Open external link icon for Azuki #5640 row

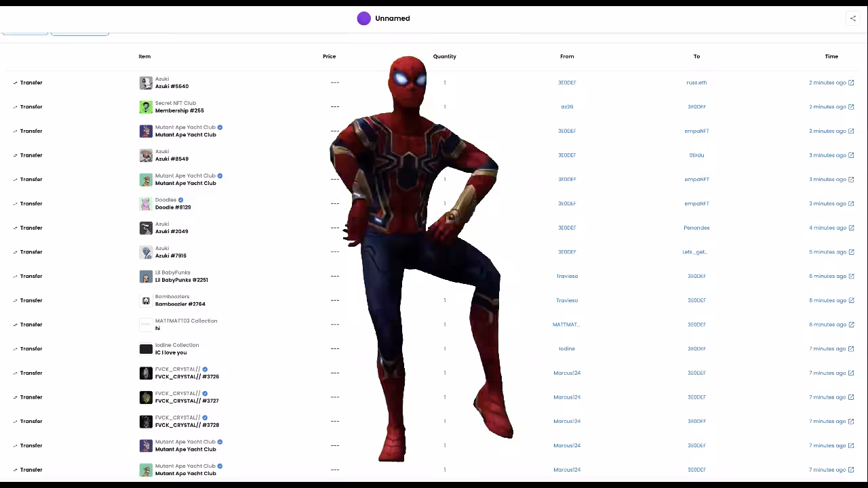pyautogui.click(x=851, y=83)
